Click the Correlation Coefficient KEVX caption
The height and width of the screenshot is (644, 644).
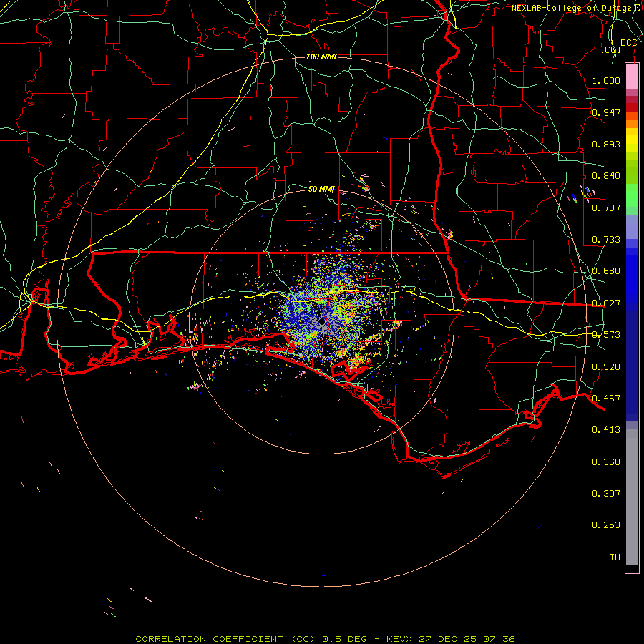click(x=325, y=639)
